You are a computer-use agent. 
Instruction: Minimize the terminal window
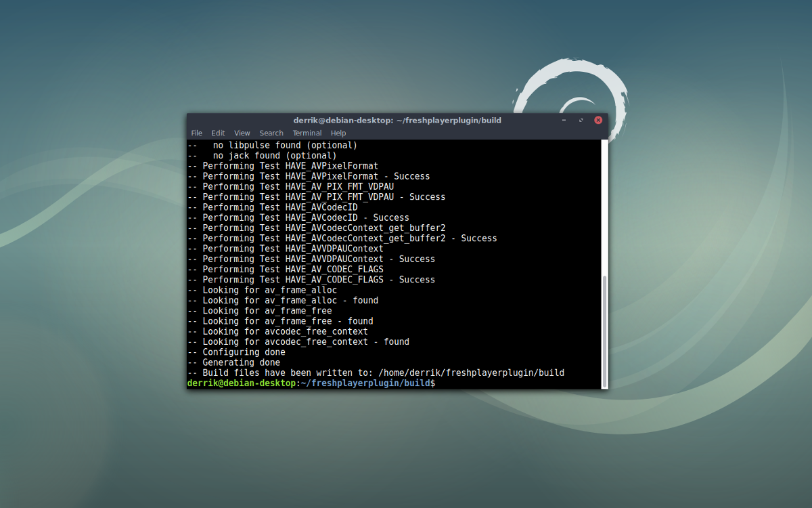[x=564, y=120]
